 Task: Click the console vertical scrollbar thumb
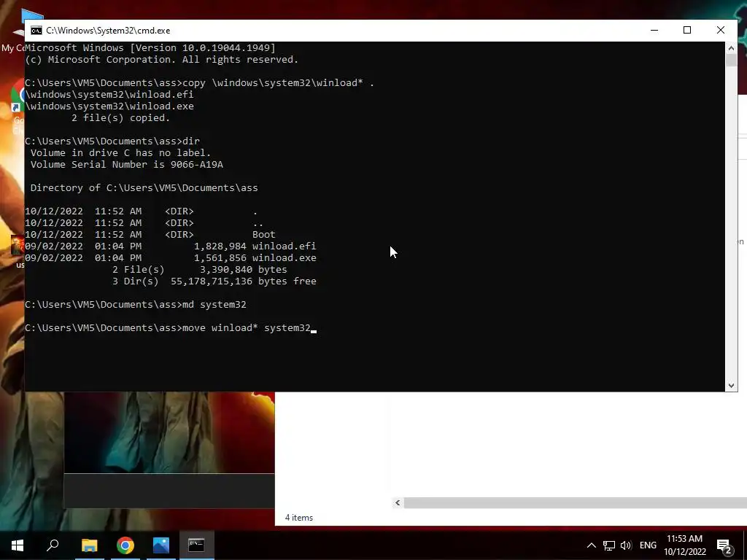tap(731, 61)
